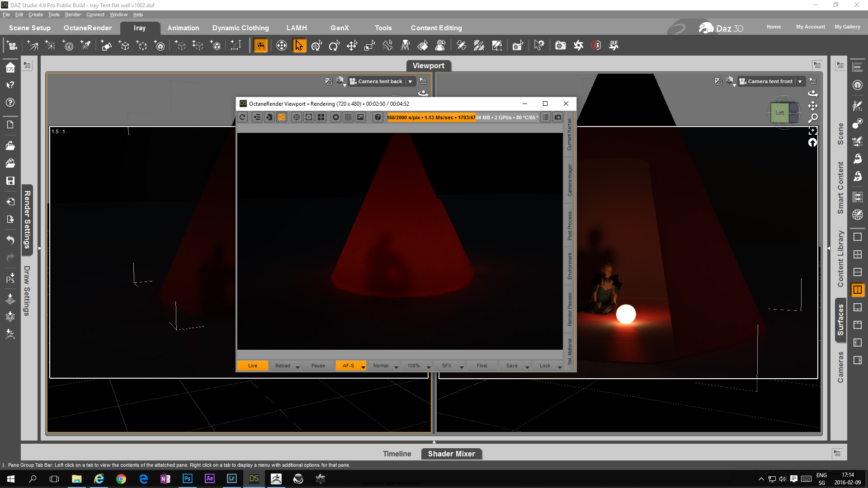Screen dimensions: 868x488
Task: Open Photoshop from the Windows taskbar
Action: [187, 479]
